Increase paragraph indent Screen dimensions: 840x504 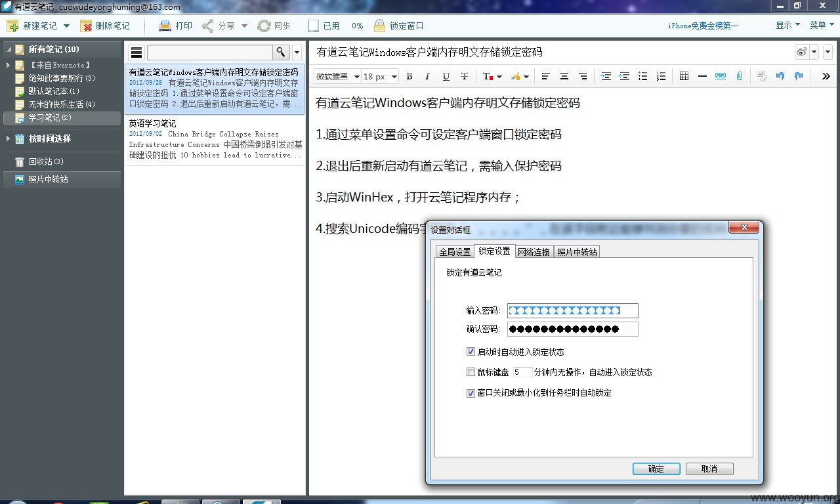pyautogui.click(x=606, y=76)
